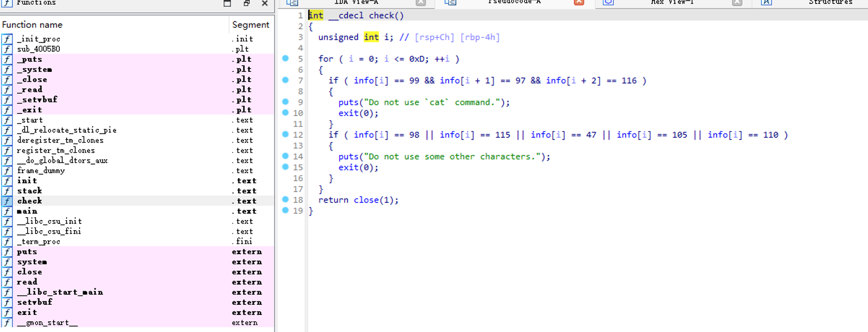Toggle breakpoint dot on line 15

pos(285,167)
